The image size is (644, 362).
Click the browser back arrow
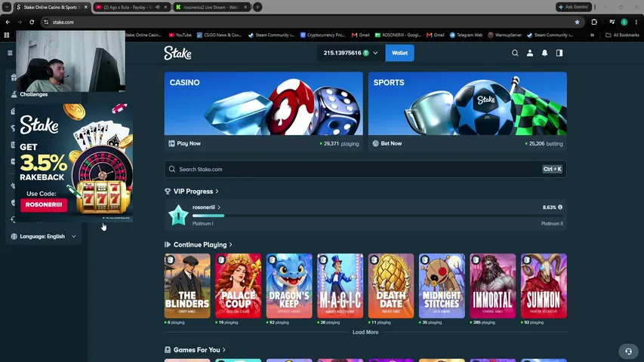(8, 22)
